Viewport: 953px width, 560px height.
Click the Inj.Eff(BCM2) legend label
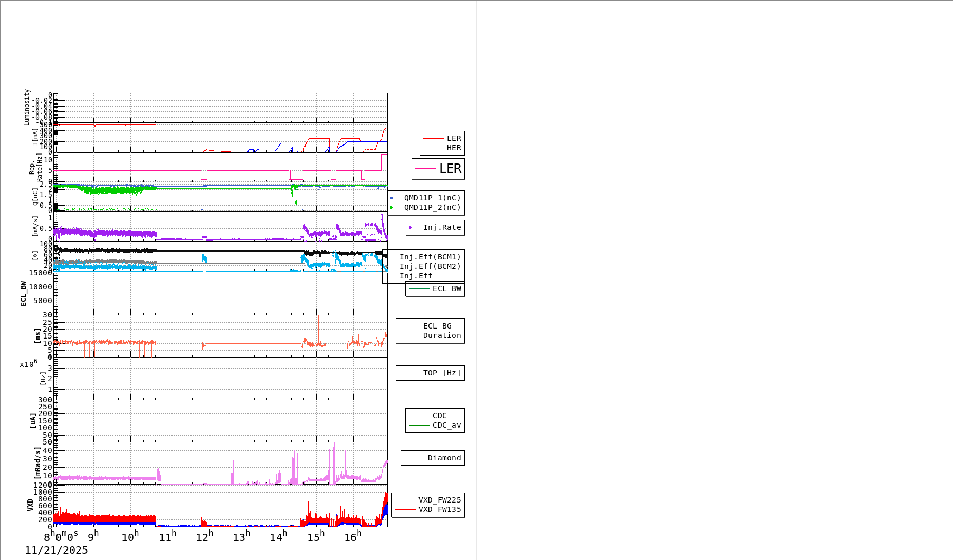430,267
